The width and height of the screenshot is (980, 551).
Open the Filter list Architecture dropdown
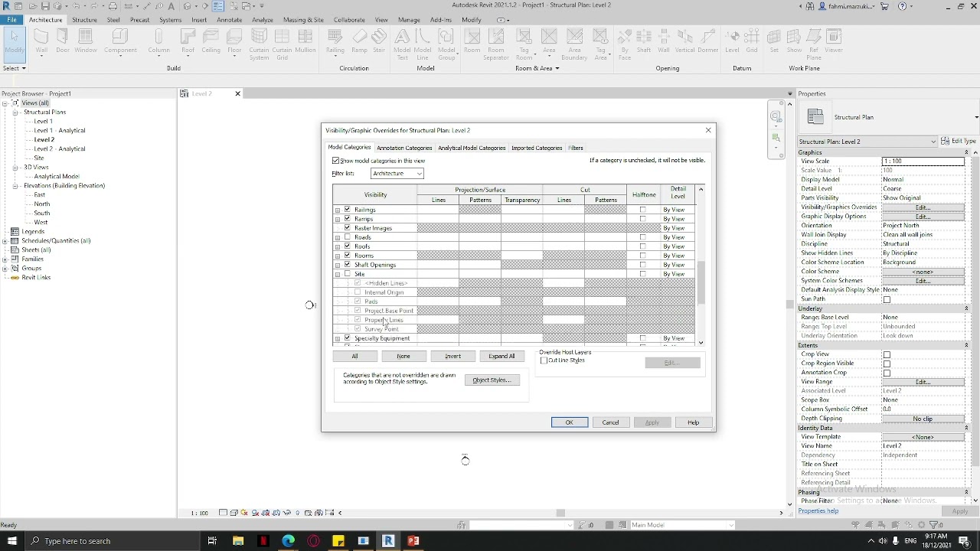pyautogui.click(x=397, y=174)
